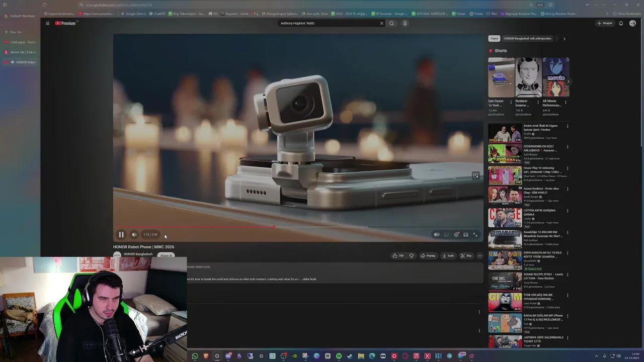Open Telegram from taskbar
Viewport: 644px width, 362px height.
coord(449,356)
